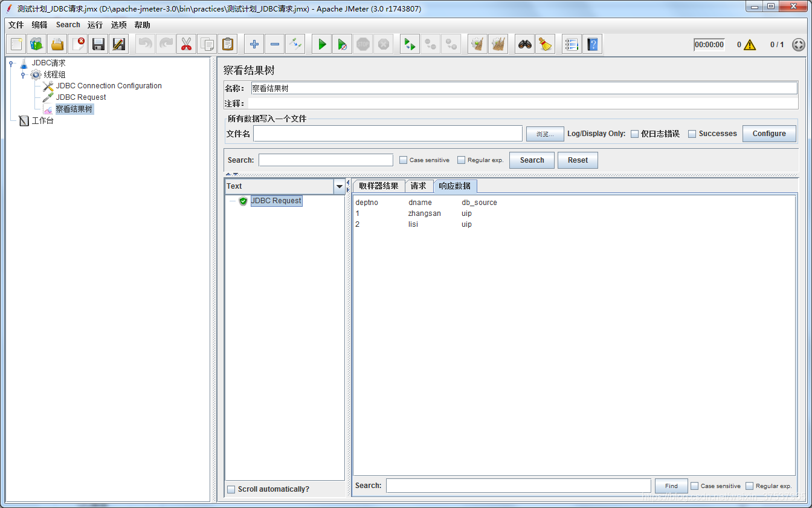Click the Clear broom icon

click(478, 44)
